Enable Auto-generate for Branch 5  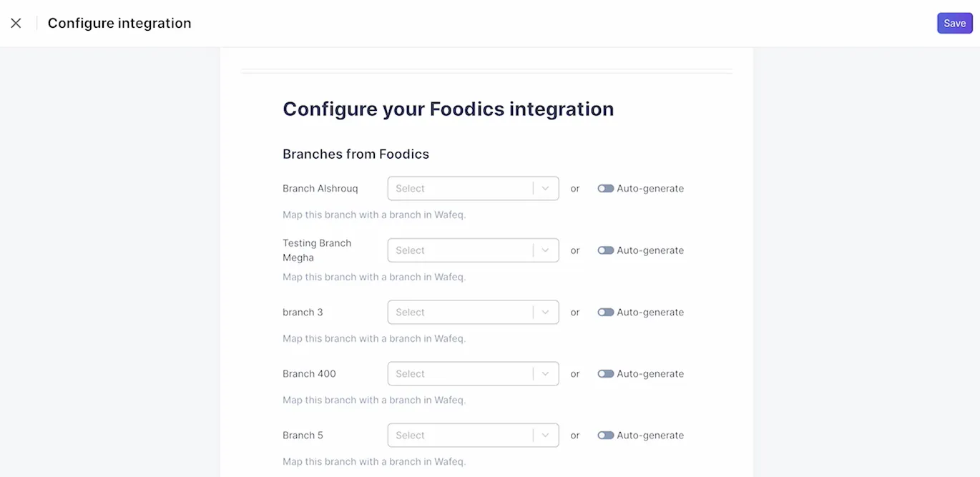tap(606, 435)
